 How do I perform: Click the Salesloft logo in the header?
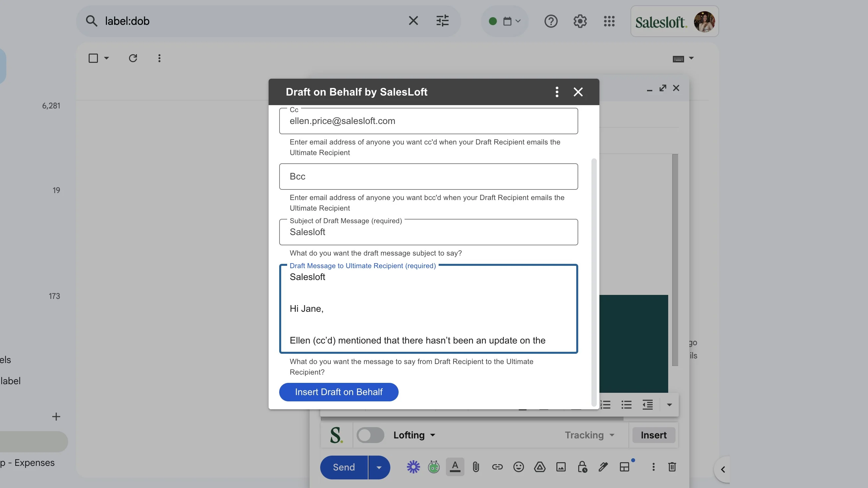coord(661,22)
